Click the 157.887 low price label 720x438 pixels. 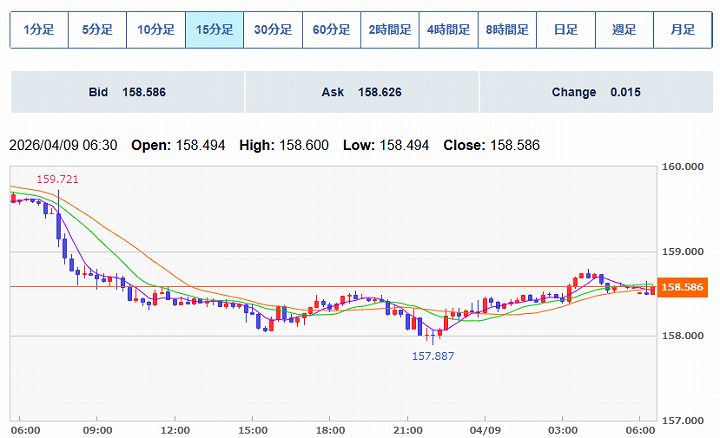coord(433,355)
